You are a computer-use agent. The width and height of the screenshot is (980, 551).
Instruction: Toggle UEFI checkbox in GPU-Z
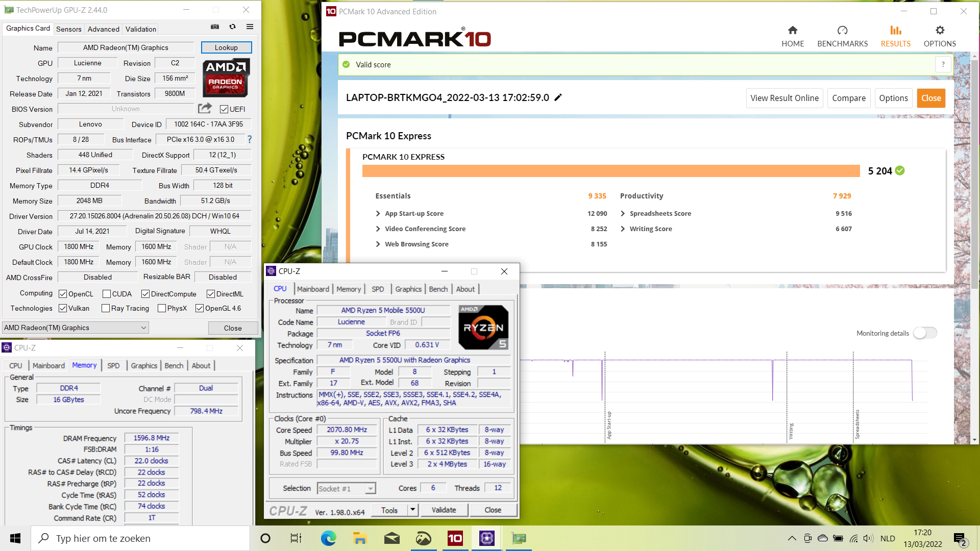[x=224, y=109]
